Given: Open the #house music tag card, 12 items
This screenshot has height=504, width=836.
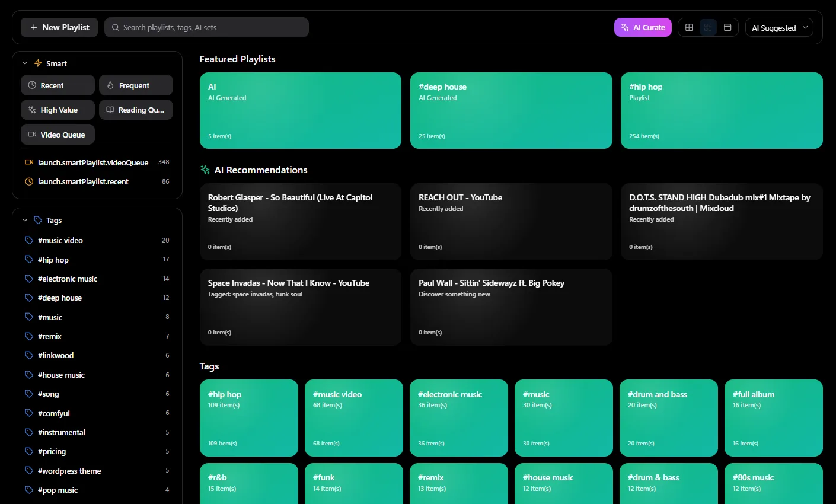Looking at the screenshot, I should (564, 484).
